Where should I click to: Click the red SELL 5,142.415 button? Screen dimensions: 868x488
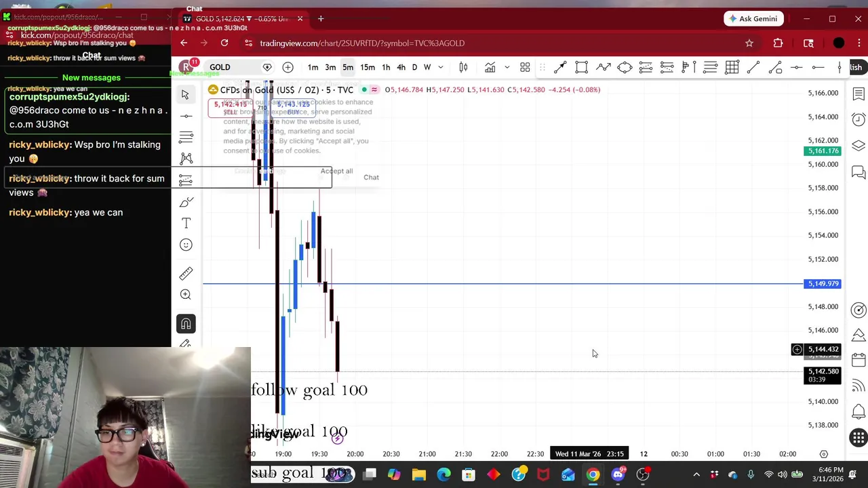pyautogui.click(x=231, y=108)
